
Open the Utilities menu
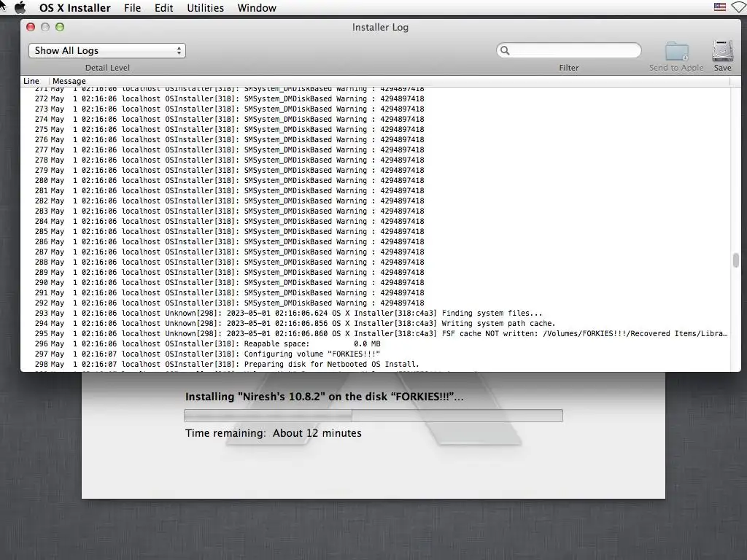click(205, 8)
